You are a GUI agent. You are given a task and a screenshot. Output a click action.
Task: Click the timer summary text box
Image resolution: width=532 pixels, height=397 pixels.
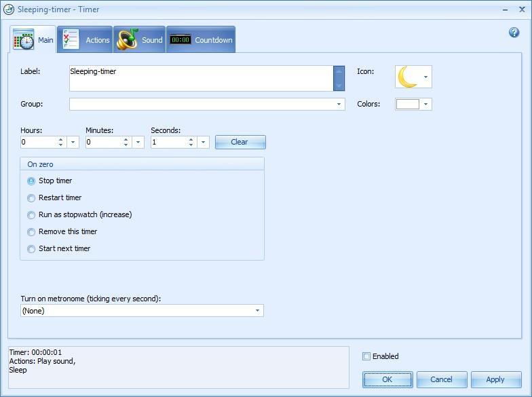tap(179, 368)
